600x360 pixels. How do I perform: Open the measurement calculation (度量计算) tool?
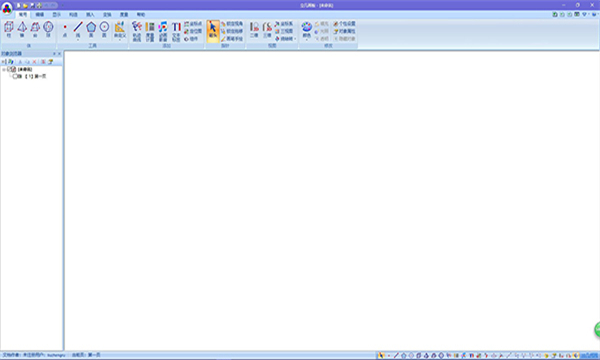[x=150, y=31]
